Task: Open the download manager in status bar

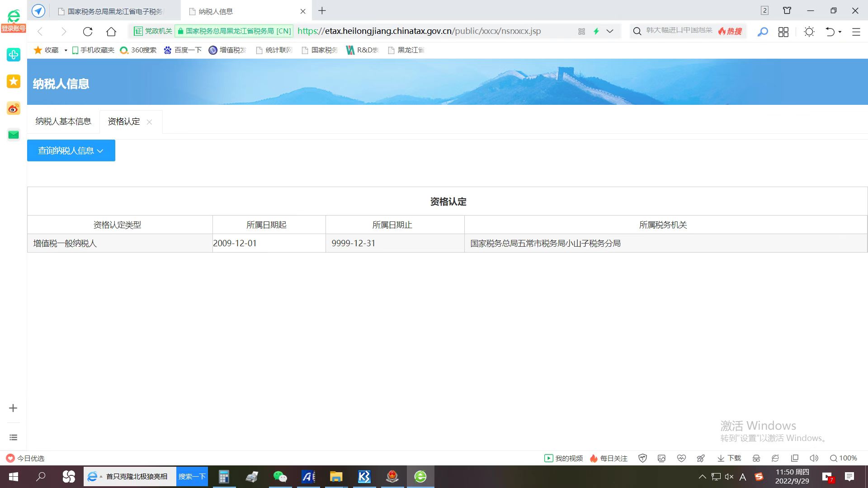Action: tap(729, 458)
